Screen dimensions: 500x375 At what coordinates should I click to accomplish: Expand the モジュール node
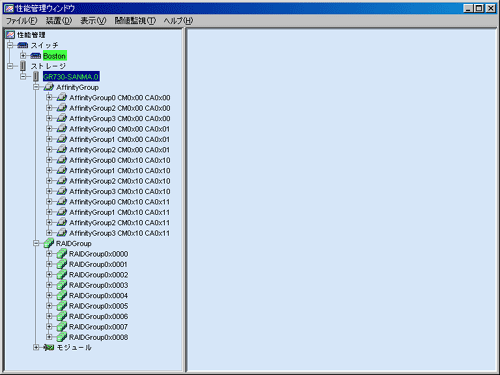tap(36, 347)
